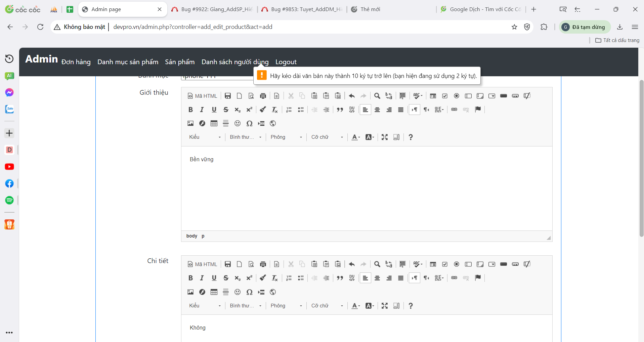Open the Cỡ chữ dropdown in Giới thiệu editor
The height and width of the screenshot is (342, 644).
[327, 137]
